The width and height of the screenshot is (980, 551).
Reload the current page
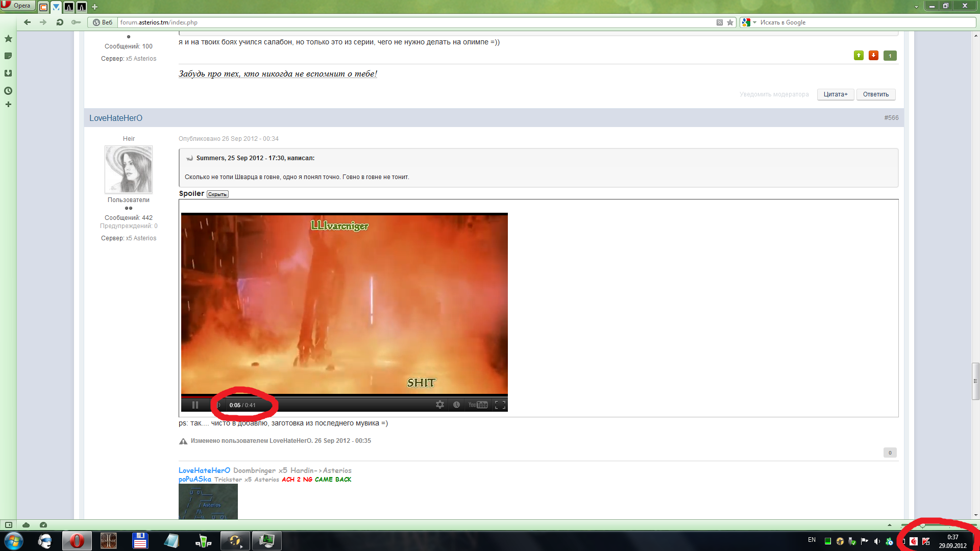click(60, 22)
